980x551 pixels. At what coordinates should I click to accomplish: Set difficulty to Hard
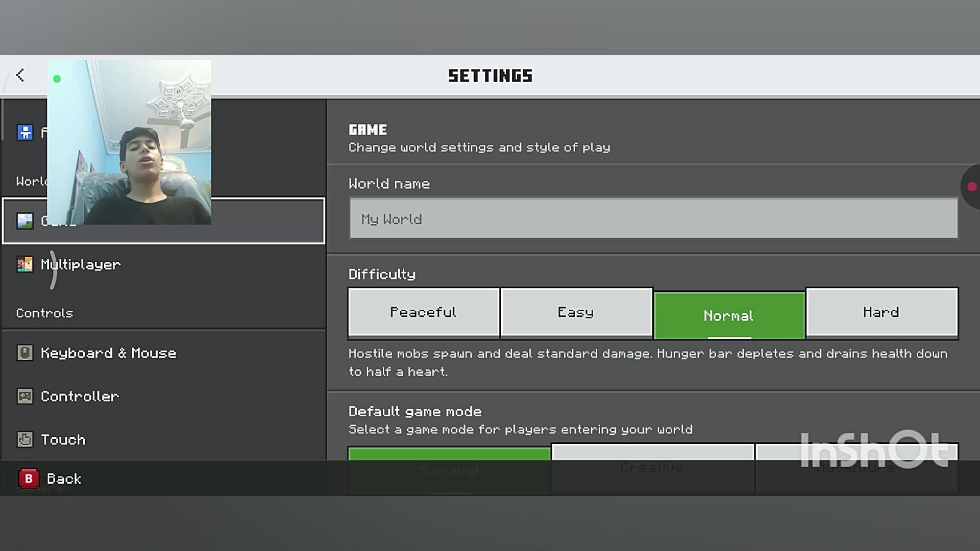[882, 312]
